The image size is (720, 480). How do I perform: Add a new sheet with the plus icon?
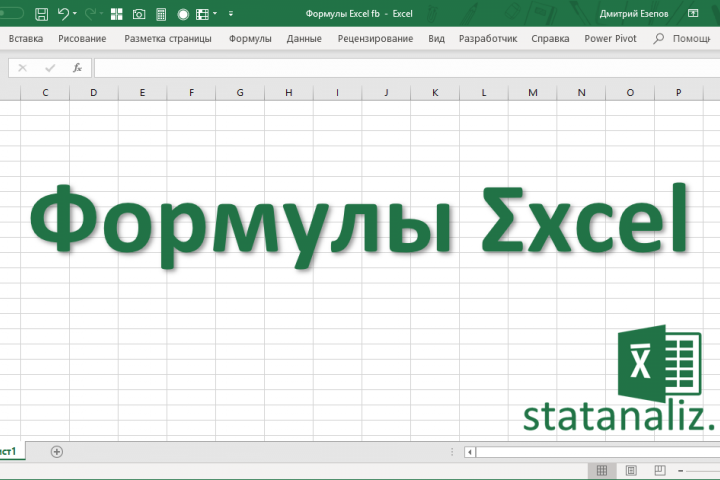[x=56, y=452]
